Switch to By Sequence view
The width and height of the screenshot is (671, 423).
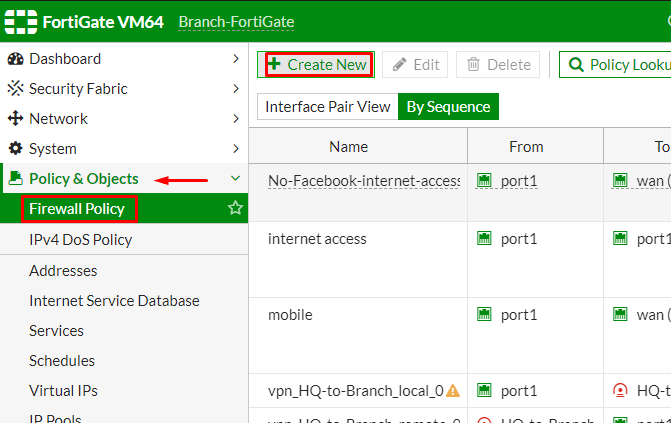coord(448,107)
